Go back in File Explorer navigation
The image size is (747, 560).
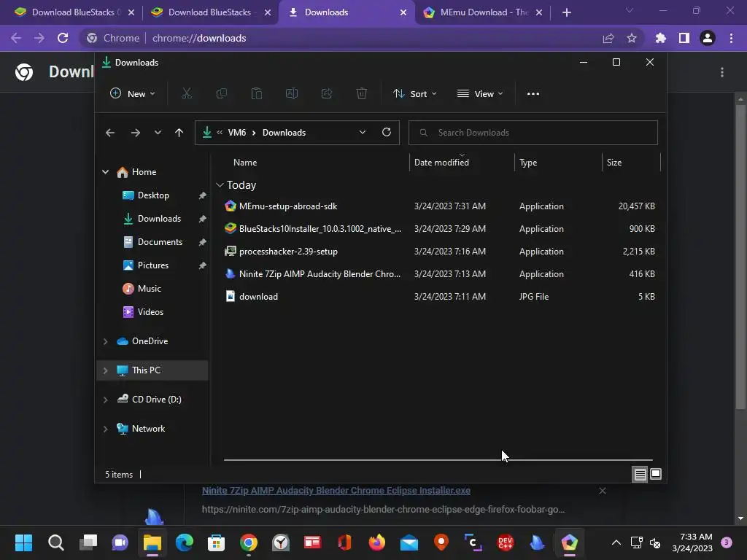point(110,133)
